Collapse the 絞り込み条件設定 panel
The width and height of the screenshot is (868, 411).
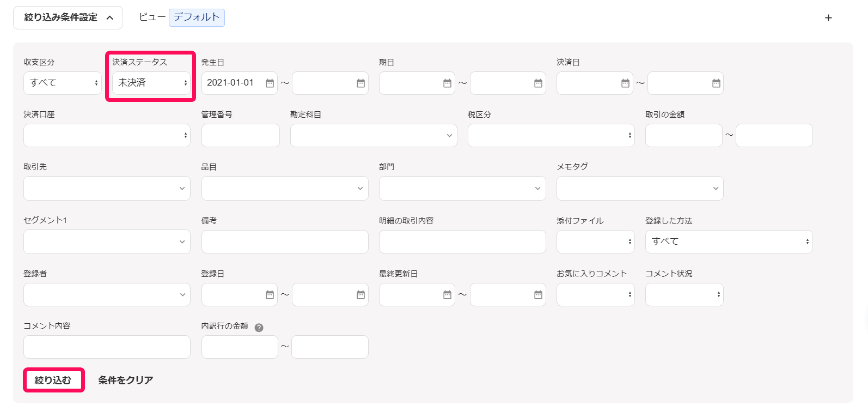click(68, 17)
